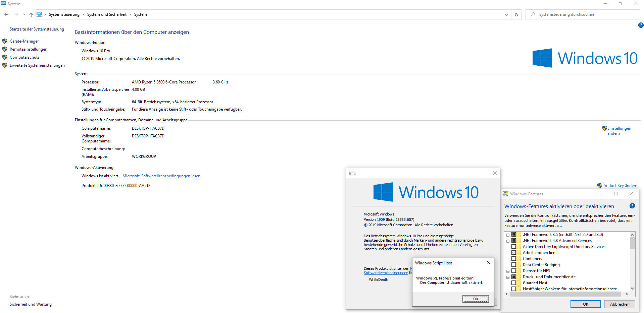Open help in the Windows-Features dialog
644x313 pixels.
[x=632, y=206]
